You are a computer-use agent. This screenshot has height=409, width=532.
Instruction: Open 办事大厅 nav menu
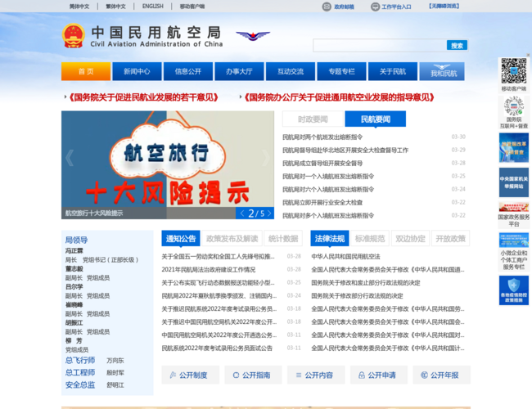239,71
